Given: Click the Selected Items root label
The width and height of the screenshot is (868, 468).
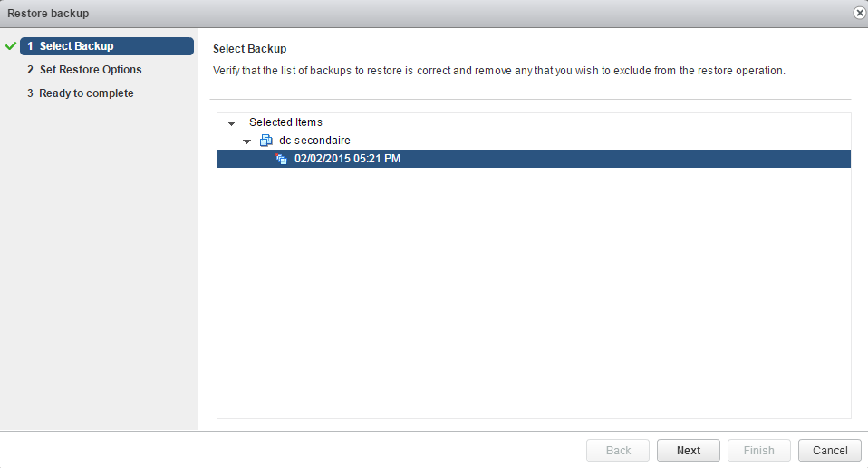Looking at the screenshot, I should click(285, 122).
